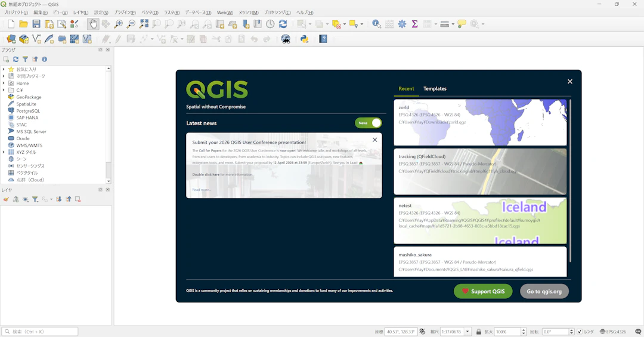Click the coordinate input field
This screenshot has height=337, width=644.
tap(401, 331)
